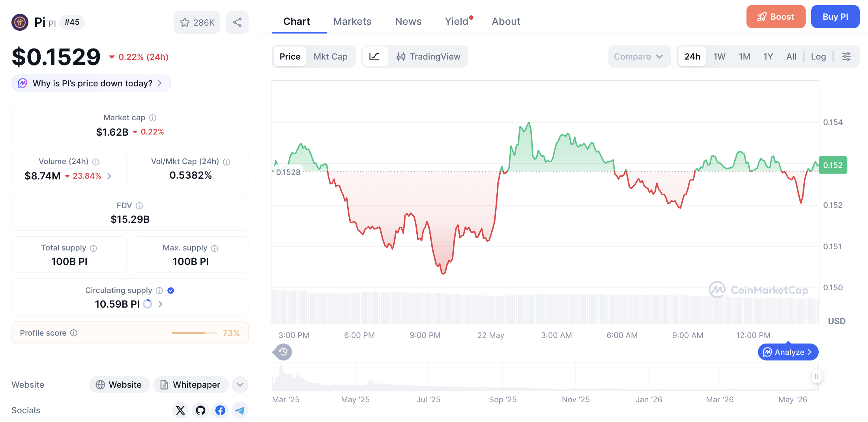Open the Facebook social link

[x=220, y=411]
